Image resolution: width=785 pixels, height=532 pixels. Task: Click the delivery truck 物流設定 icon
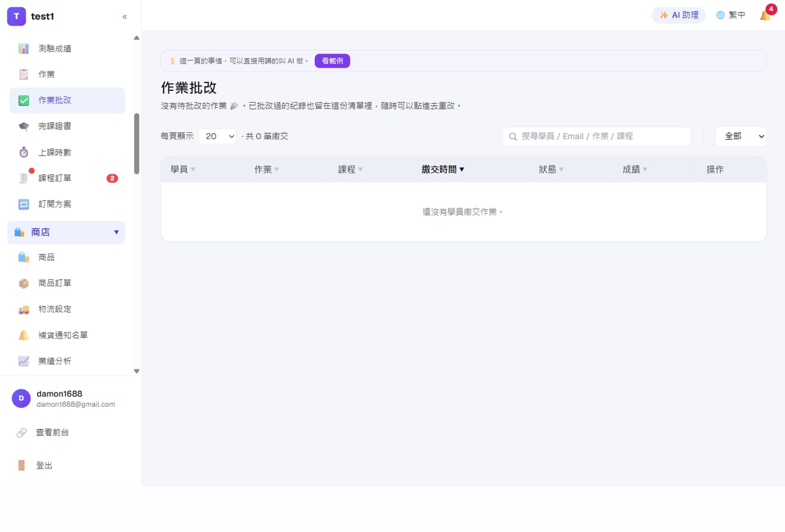pyautogui.click(x=24, y=309)
